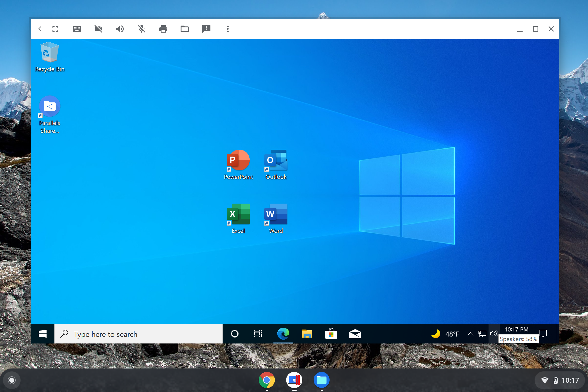Open the printer icon in toolbar
Screen dimensions: 588x392
point(163,29)
